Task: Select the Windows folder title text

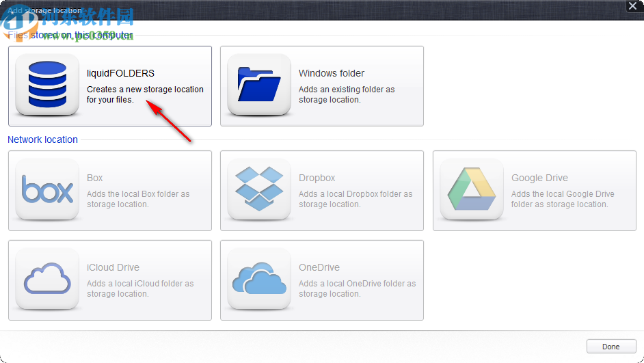Action: 332,74
